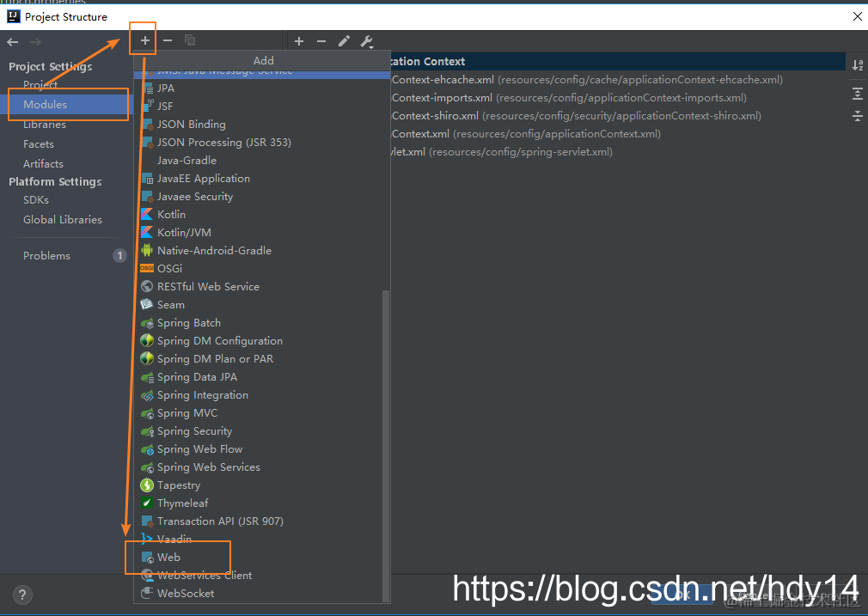Open Libraries settings
The image size is (868, 616).
pos(45,125)
